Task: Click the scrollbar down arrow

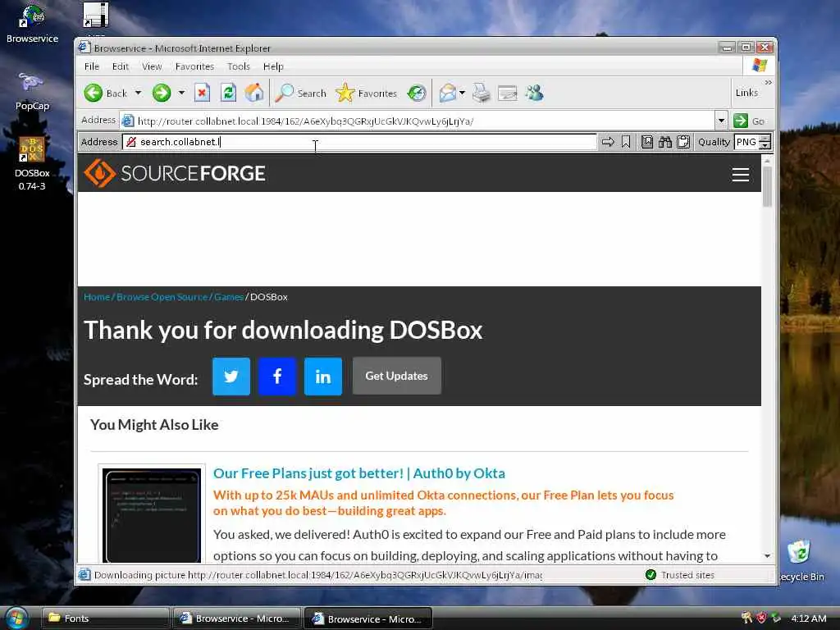Action: pyautogui.click(x=767, y=556)
